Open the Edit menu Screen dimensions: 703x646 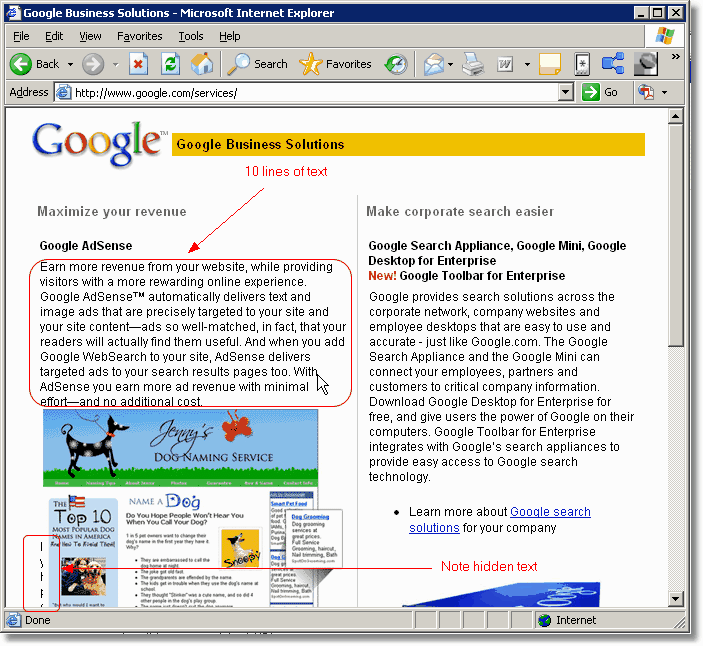coord(54,36)
